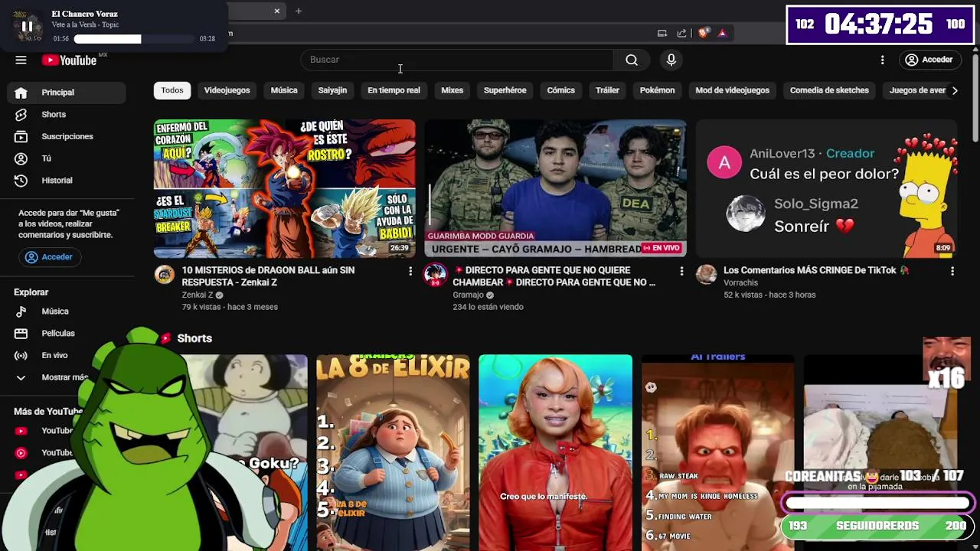Open the LA 8 DE ELIXIR short
The image size is (980, 551).
tap(394, 452)
